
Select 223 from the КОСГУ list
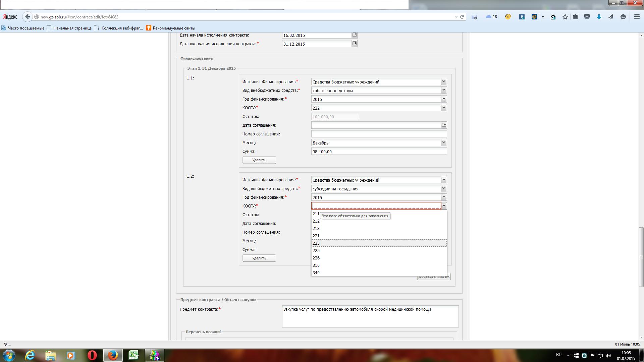(316, 243)
